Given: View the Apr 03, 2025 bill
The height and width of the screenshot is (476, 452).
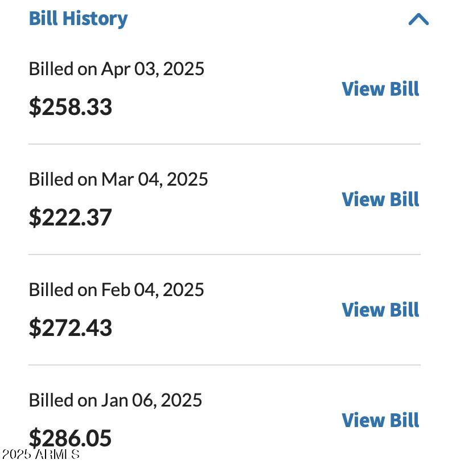Looking at the screenshot, I should pyautogui.click(x=380, y=89).
